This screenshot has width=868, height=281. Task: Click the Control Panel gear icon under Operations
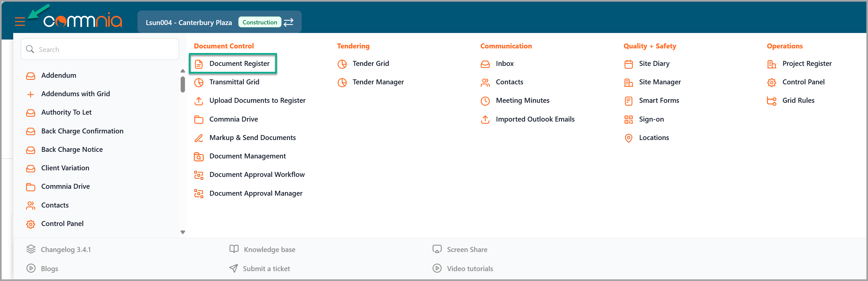(772, 82)
